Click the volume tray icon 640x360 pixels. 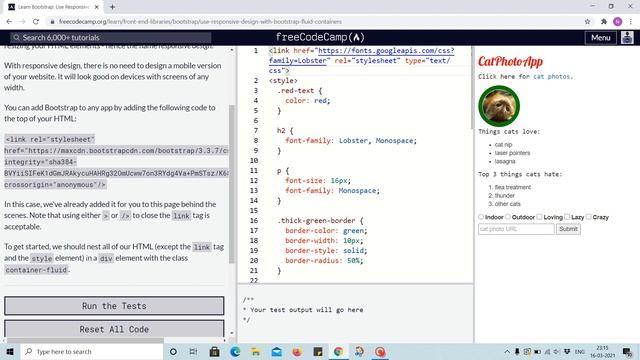click(x=557, y=351)
